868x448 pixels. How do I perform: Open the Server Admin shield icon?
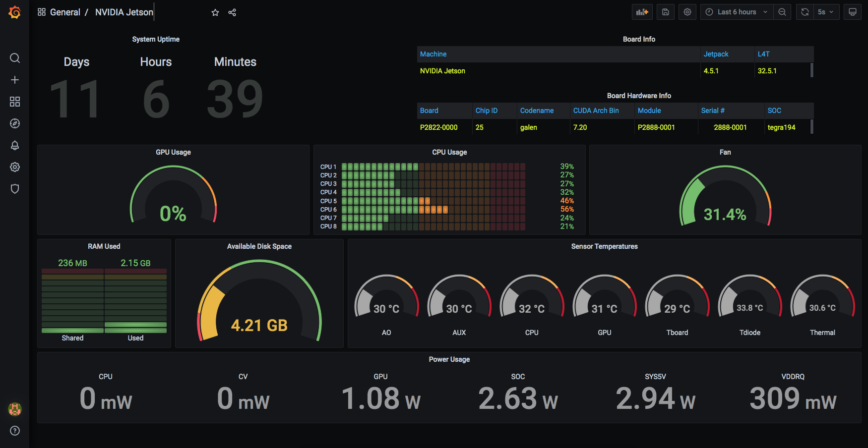coord(15,189)
